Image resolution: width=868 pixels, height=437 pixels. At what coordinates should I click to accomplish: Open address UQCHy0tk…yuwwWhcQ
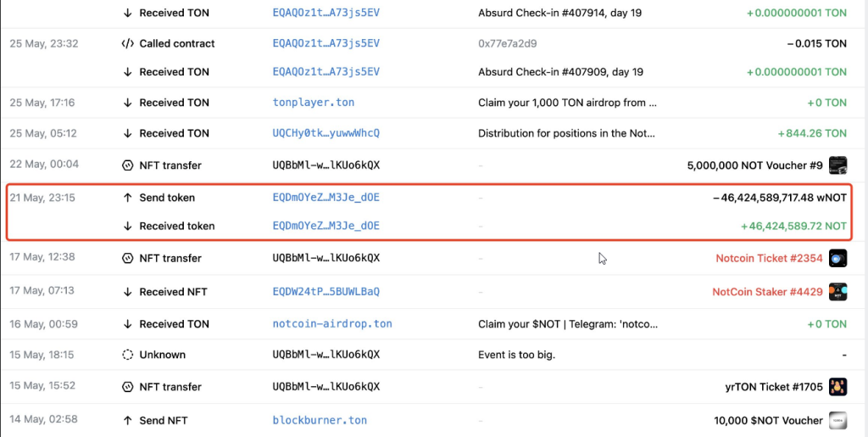point(326,133)
